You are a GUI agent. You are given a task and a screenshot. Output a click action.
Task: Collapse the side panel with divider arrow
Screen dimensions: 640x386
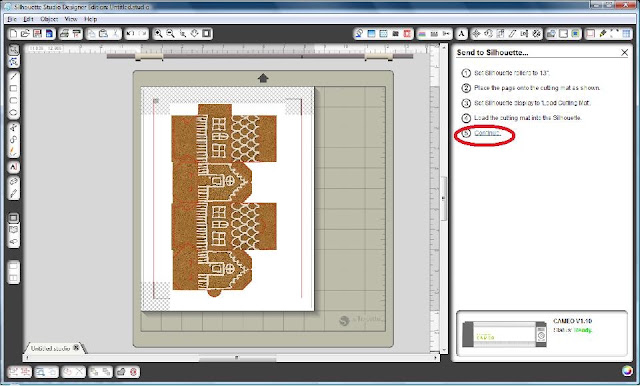pyautogui.click(x=443, y=198)
